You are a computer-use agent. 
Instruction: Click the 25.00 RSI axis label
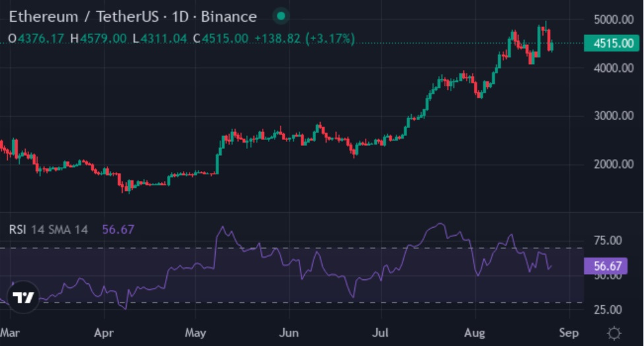click(608, 310)
